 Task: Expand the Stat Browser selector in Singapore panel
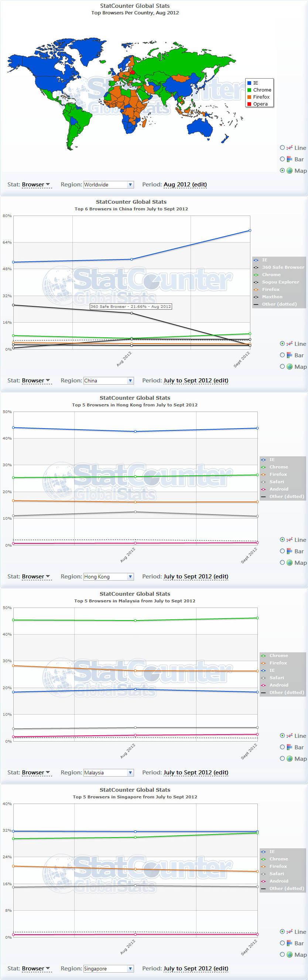(36, 968)
